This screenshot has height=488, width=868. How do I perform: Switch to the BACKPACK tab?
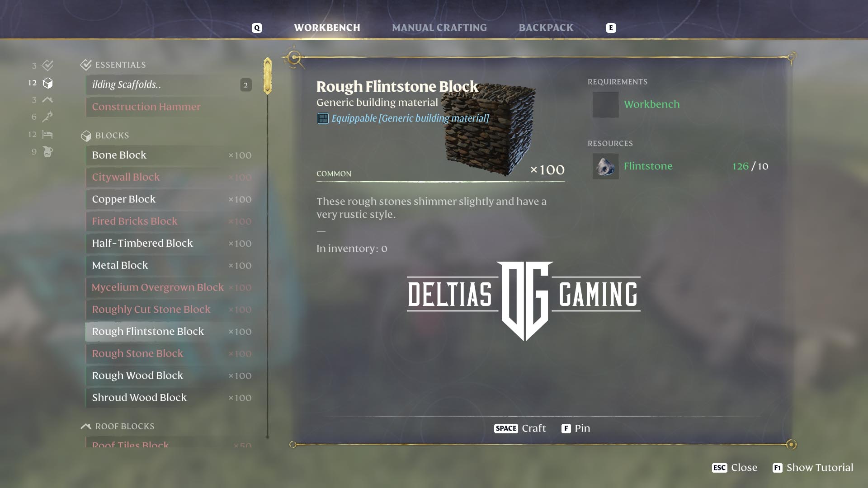pyautogui.click(x=546, y=28)
